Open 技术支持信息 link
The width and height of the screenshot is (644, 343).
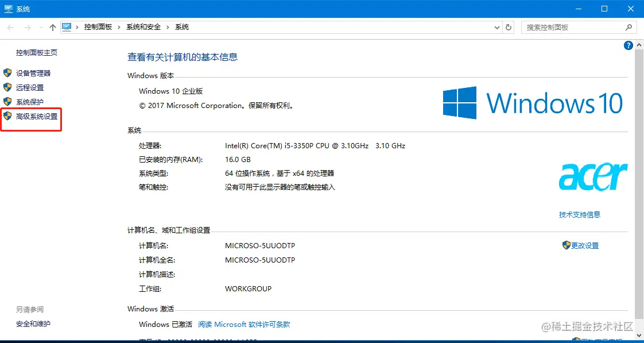pyautogui.click(x=580, y=215)
